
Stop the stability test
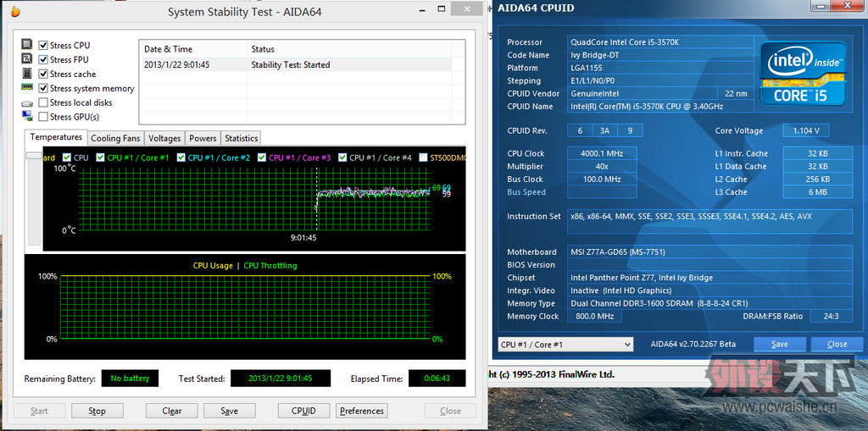[97, 411]
